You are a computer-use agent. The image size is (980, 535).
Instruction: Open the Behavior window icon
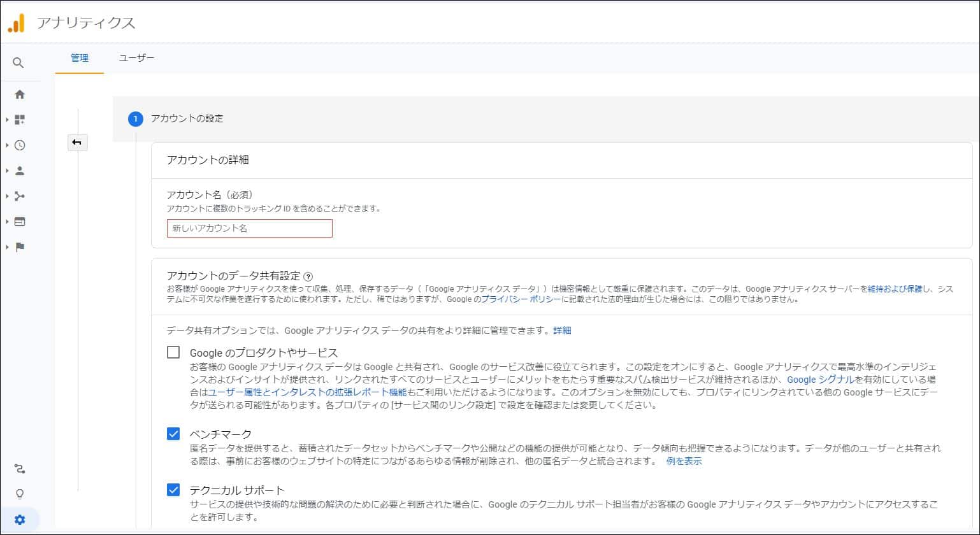[x=20, y=222]
